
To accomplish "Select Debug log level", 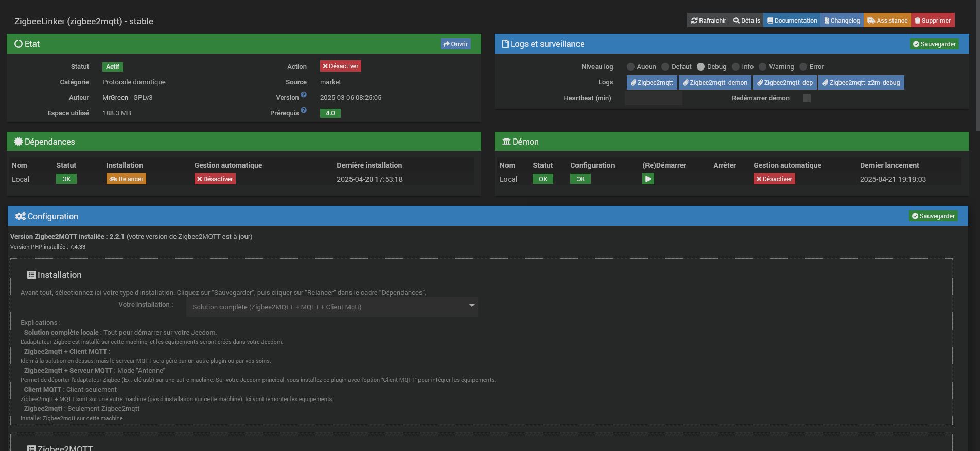I will (701, 67).
